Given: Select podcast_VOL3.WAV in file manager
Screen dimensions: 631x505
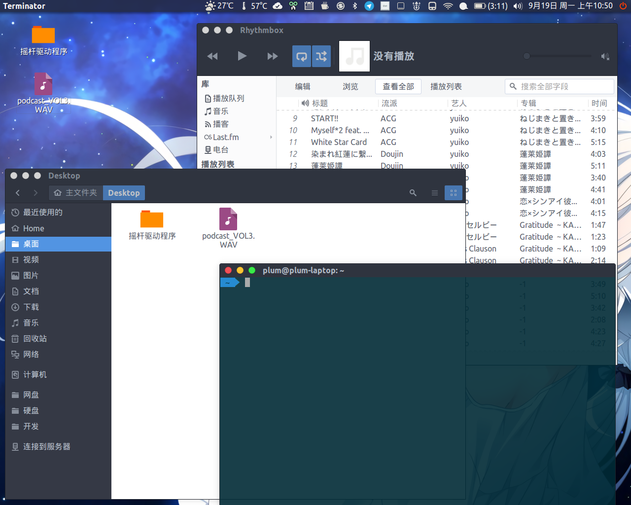Looking at the screenshot, I should (x=228, y=228).
